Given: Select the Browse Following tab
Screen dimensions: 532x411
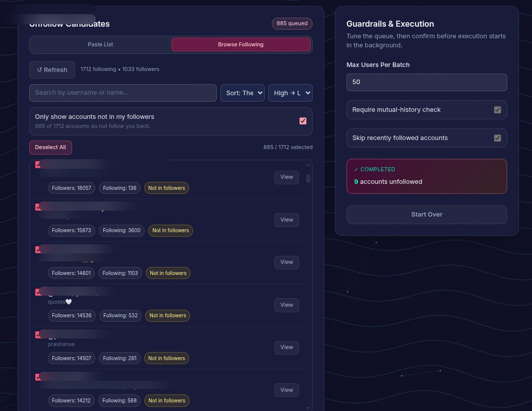Looking at the screenshot, I should coord(241,44).
